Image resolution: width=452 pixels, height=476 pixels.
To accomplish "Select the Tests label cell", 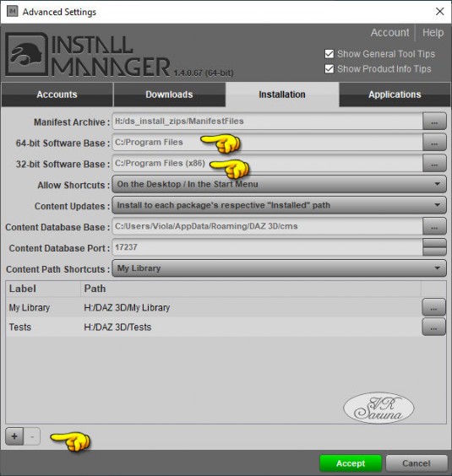I will pyautogui.click(x=20, y=327).
